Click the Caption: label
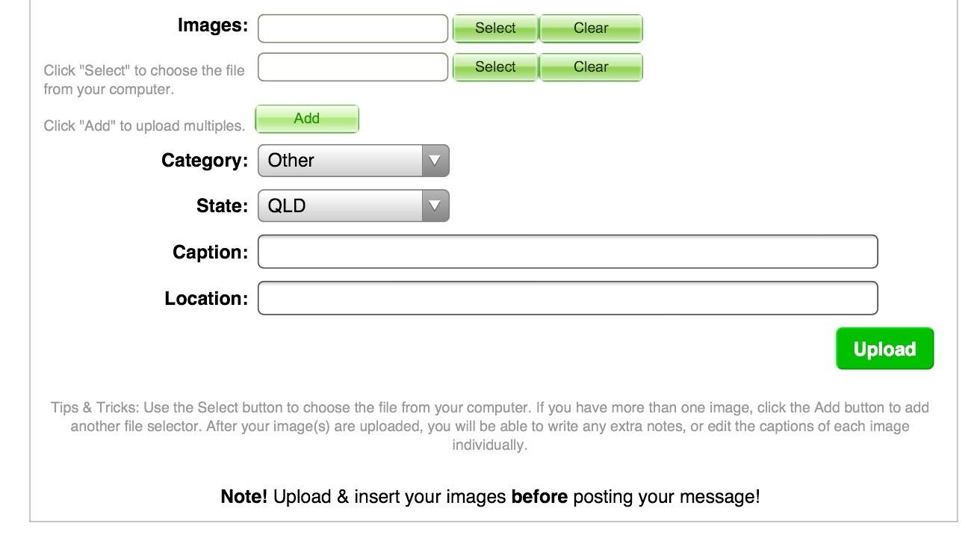 210,253
